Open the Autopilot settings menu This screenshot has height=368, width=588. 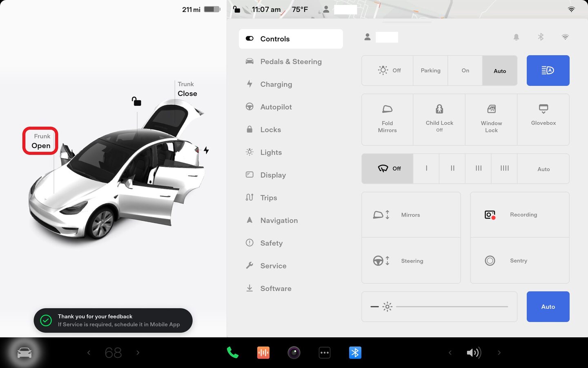tap(276, 107)
